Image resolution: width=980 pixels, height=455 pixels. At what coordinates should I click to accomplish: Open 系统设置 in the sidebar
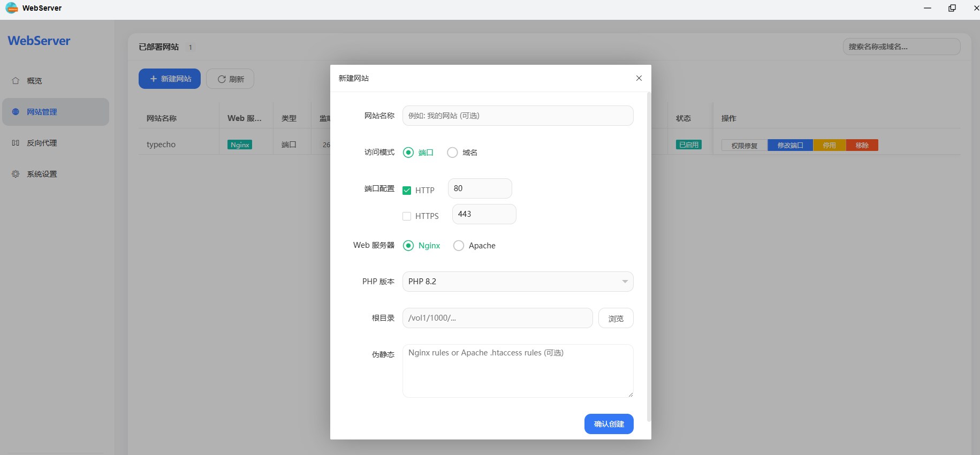[56, 174]
